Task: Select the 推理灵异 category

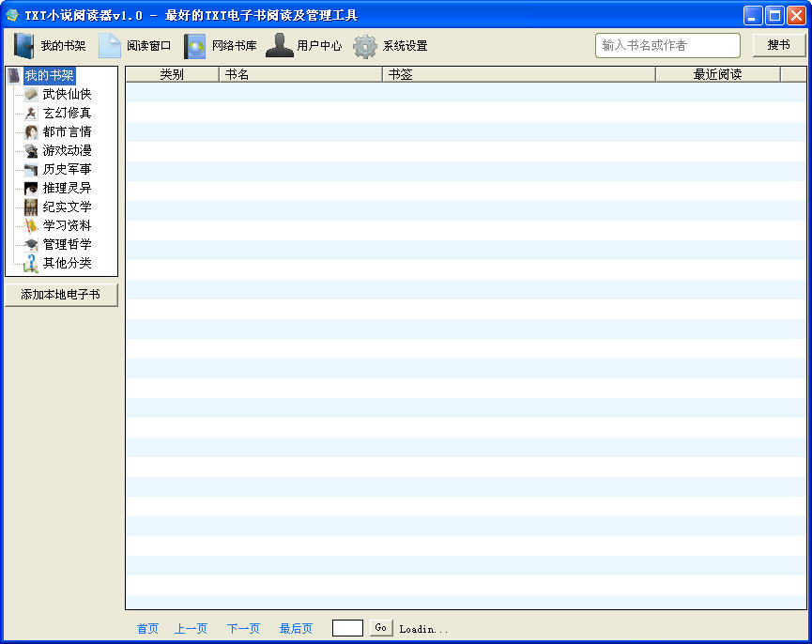Action: 67,188
